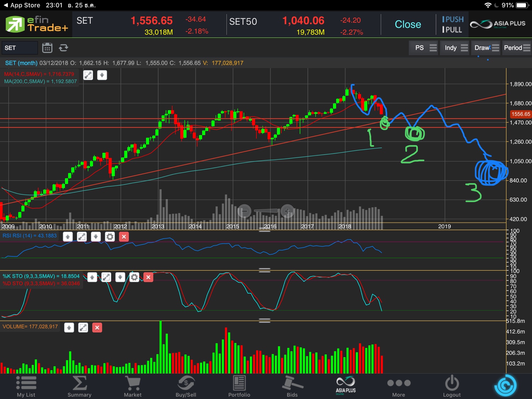Tap the down arrow beside the MA labels
This screenshot has width=532, height=399.
tap(102, 75)
